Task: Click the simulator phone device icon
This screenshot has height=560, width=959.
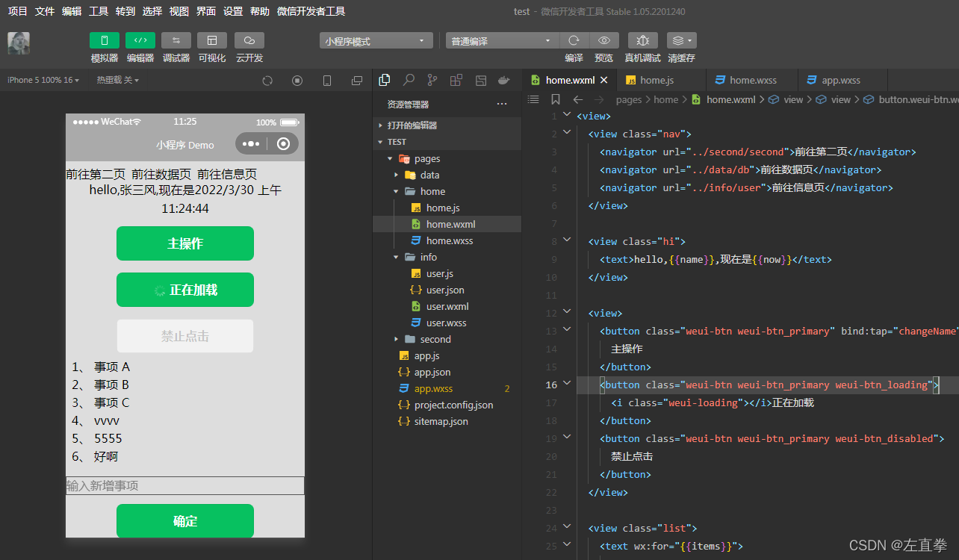Action: click(326, 81)
